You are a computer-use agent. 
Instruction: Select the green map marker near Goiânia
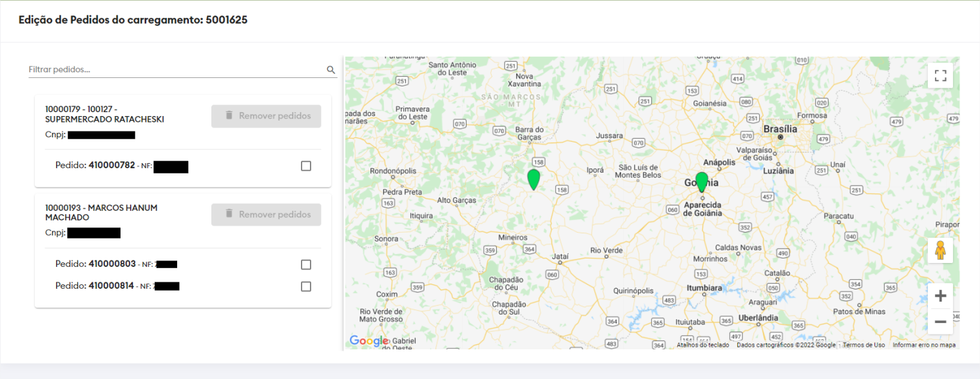(702, 182)
